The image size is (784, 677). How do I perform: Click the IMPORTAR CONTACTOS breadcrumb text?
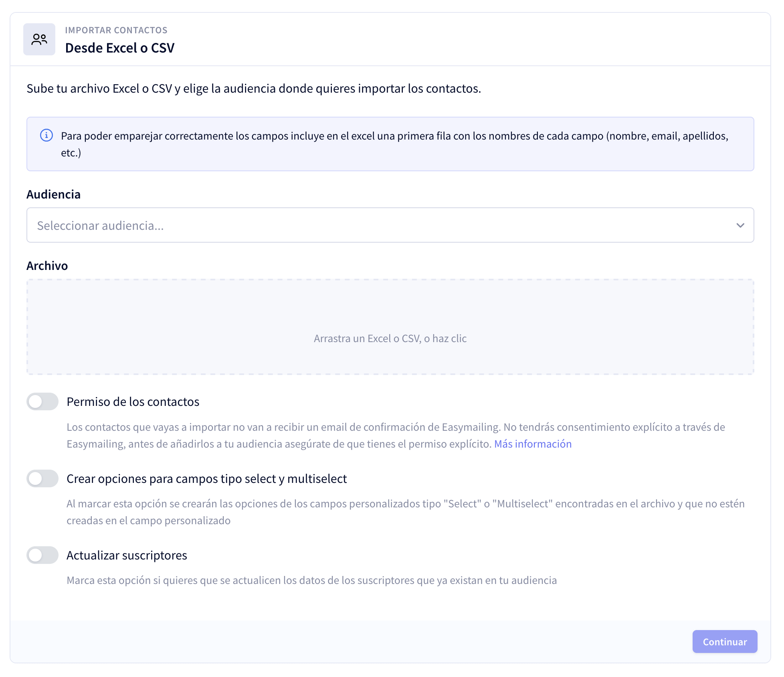point(116,30)
